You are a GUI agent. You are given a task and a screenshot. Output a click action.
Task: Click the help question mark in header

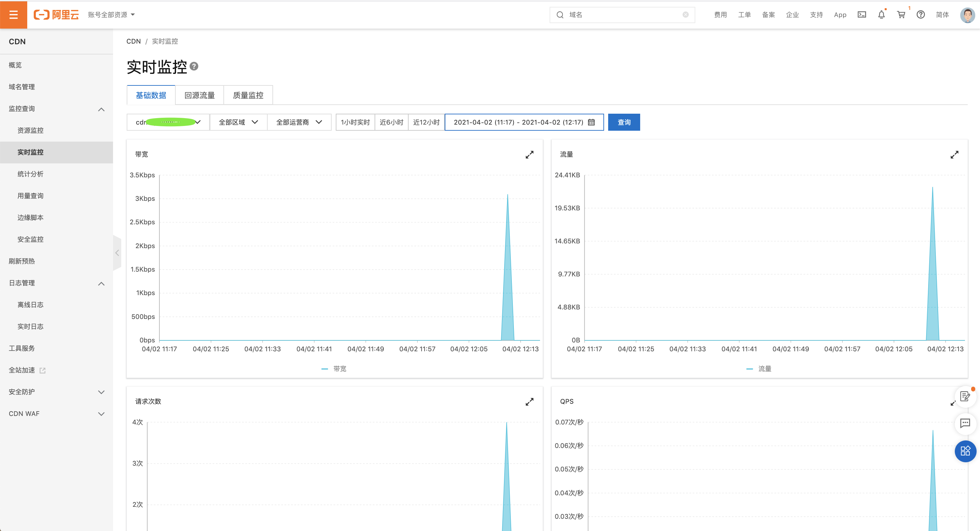pos(920,14)
